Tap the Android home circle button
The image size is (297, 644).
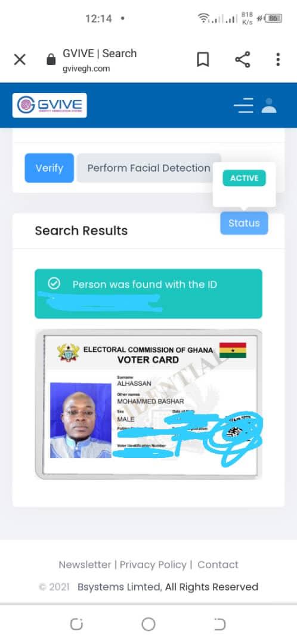(148, 624)
